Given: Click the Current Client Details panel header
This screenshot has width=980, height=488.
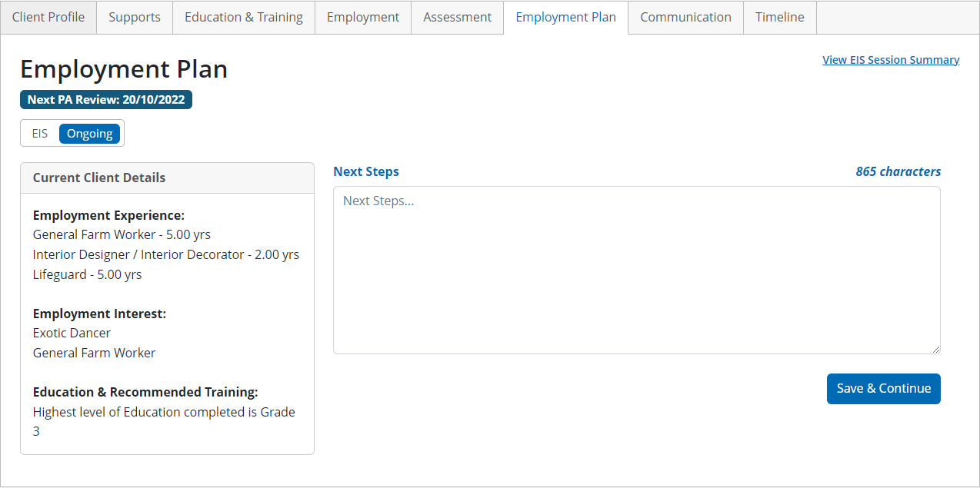Looking at the screenshot, I should pyautogui.click(x=167, y=178).
